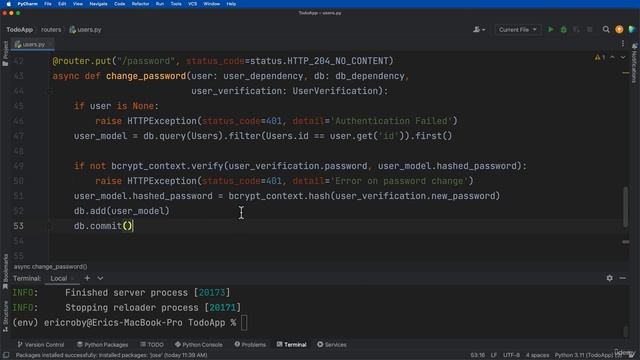Image resolution: width=640 pixels, height=360 pixels.
Task: Click the yellow warning indicator in editor
Action: [x=600, y=58]
